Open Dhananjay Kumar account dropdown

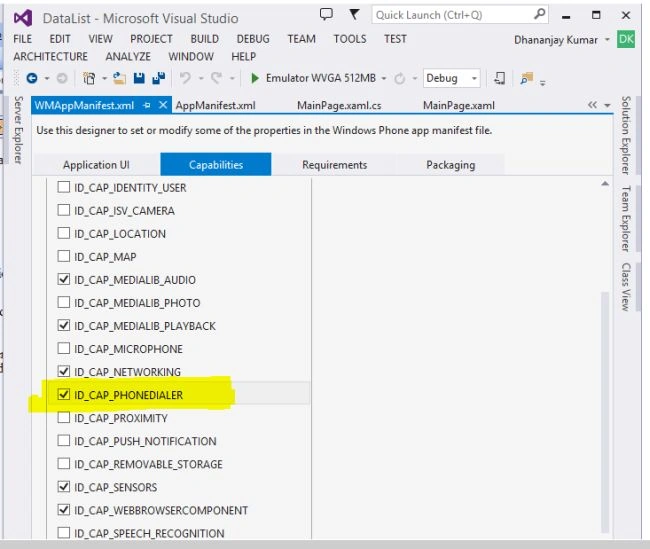607,40
